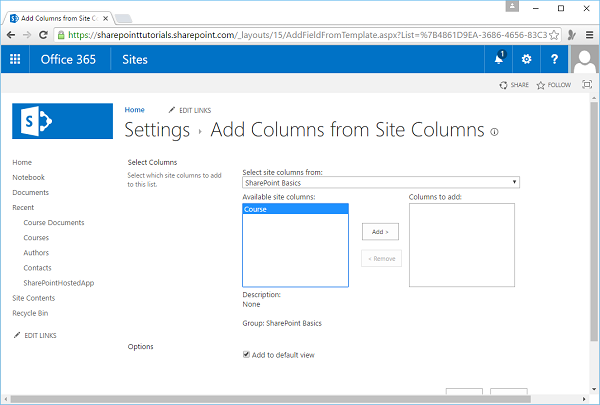Open the settings gear menu
Image resolution: width=600 pixels, height=405 pixels.
pyautogui.click(x=527, y=59)
